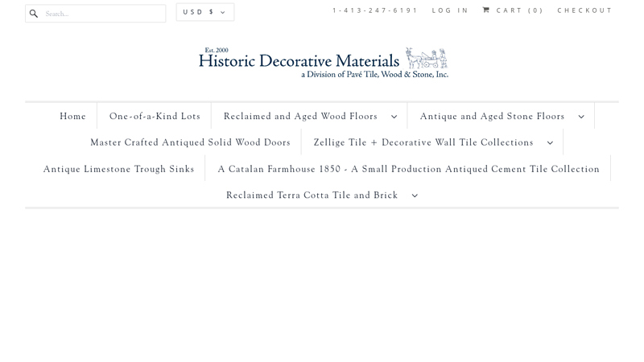
Task: Open Reclaimed Terra Cotta Tile and Brick
Action: 312,195
